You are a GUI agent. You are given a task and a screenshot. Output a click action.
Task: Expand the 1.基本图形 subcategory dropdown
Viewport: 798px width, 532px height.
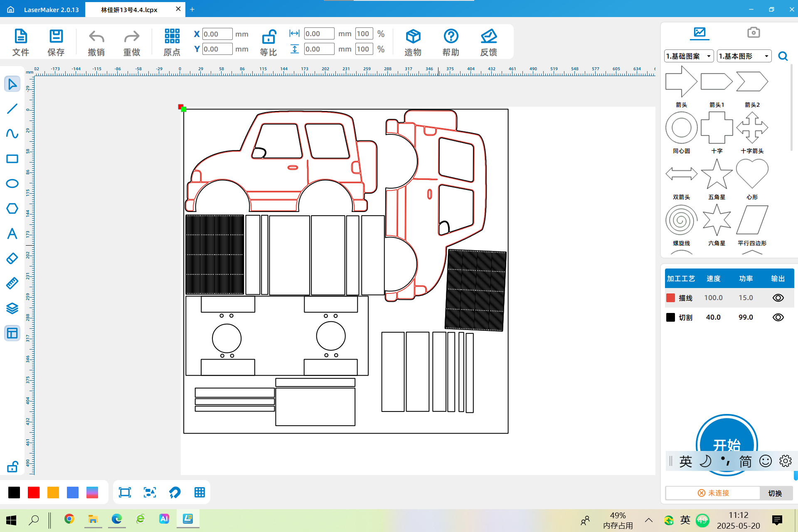tap(744, 56)
